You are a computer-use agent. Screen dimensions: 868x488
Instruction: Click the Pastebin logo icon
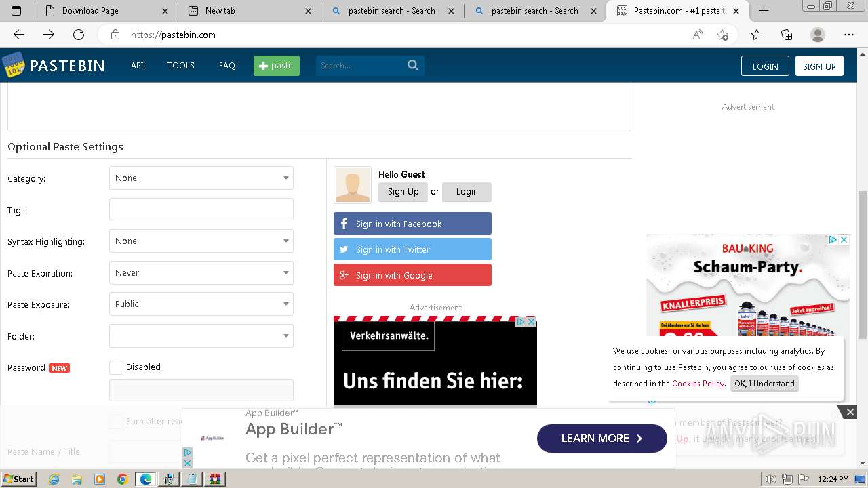[13, 65]
